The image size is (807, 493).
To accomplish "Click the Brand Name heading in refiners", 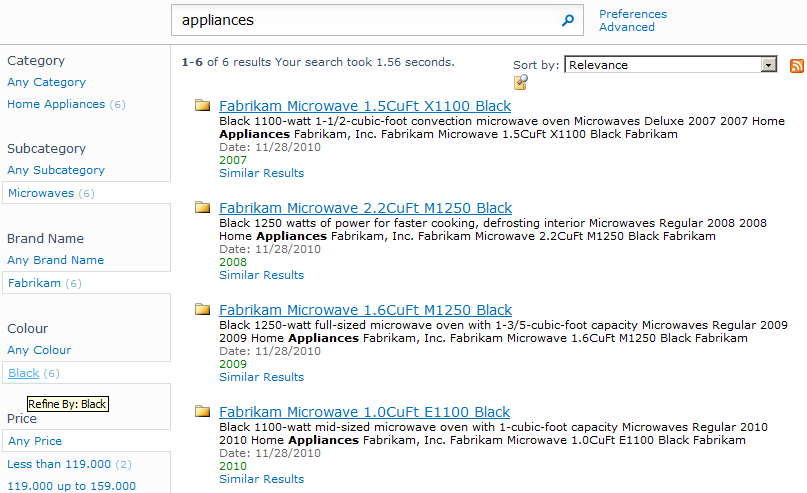I will point(45,239).
